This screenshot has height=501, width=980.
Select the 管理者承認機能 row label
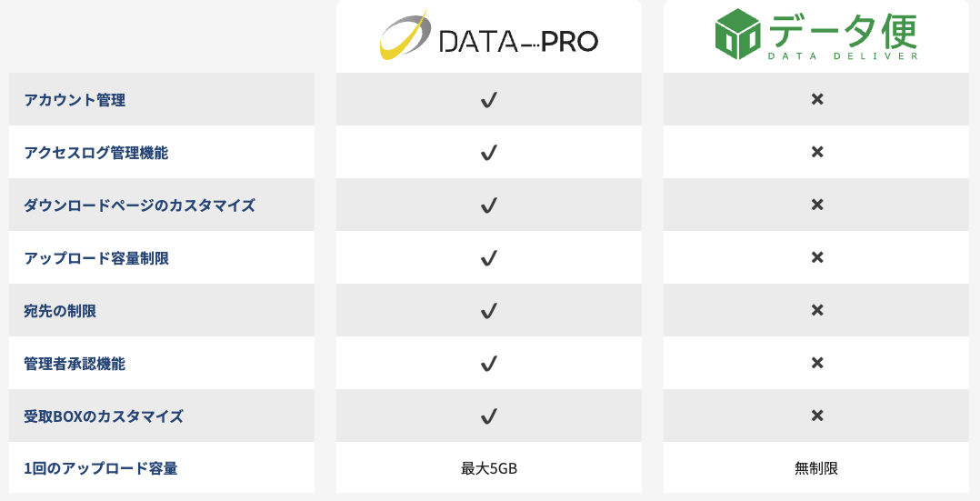point(75,364)
